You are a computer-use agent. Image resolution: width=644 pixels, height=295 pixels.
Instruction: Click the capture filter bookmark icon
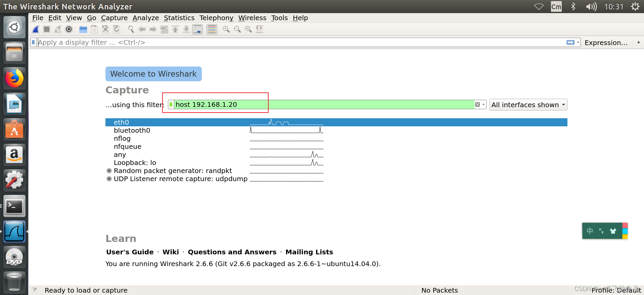click(171, 104)
